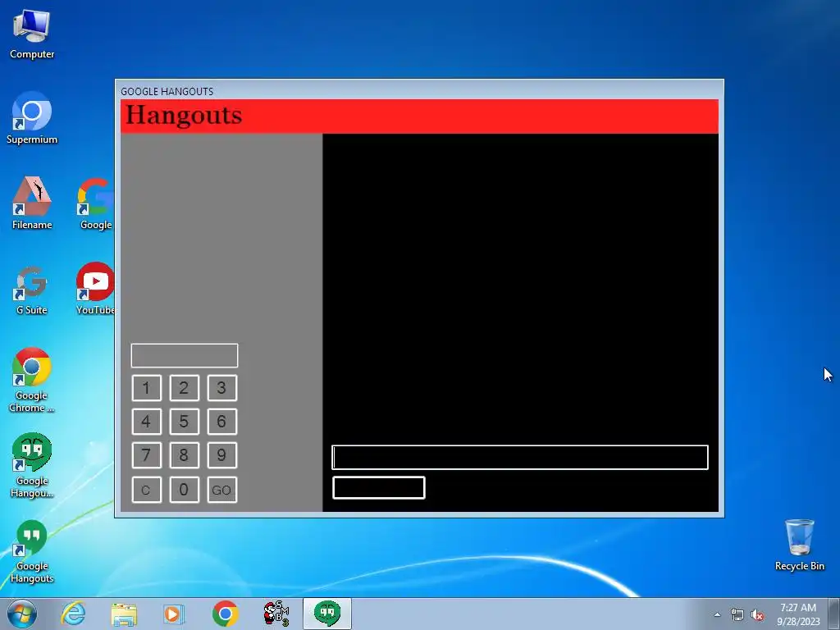
Task: Focus the number display field above keypad
Action: pos(185,356)
